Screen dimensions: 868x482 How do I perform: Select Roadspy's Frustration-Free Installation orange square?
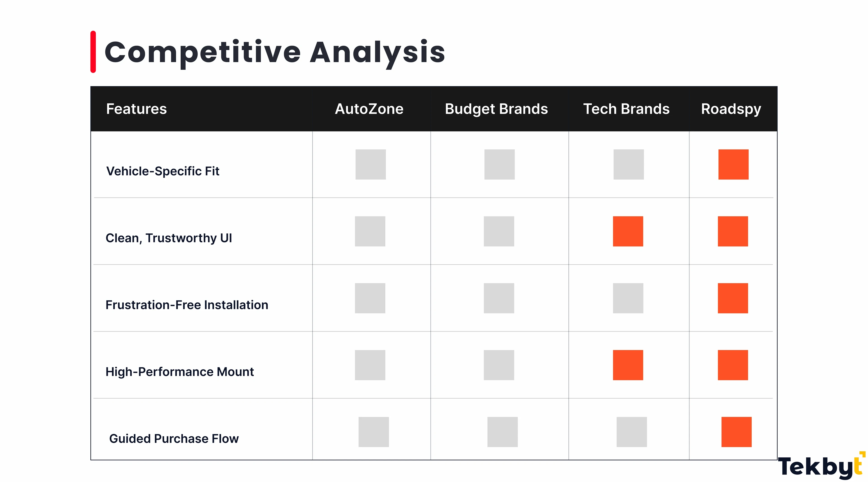pos(733,298)
